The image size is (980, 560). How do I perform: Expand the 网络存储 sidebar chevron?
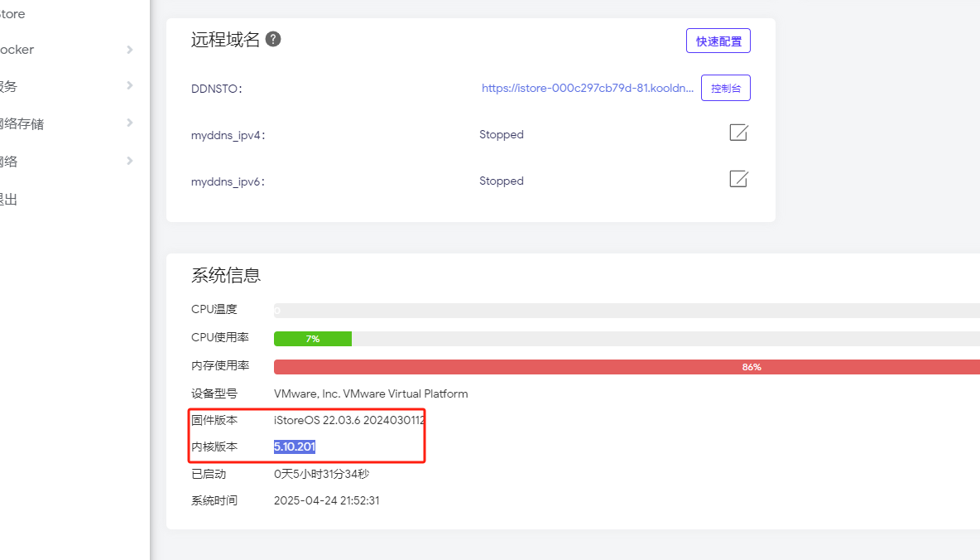(x=129, y=123)
